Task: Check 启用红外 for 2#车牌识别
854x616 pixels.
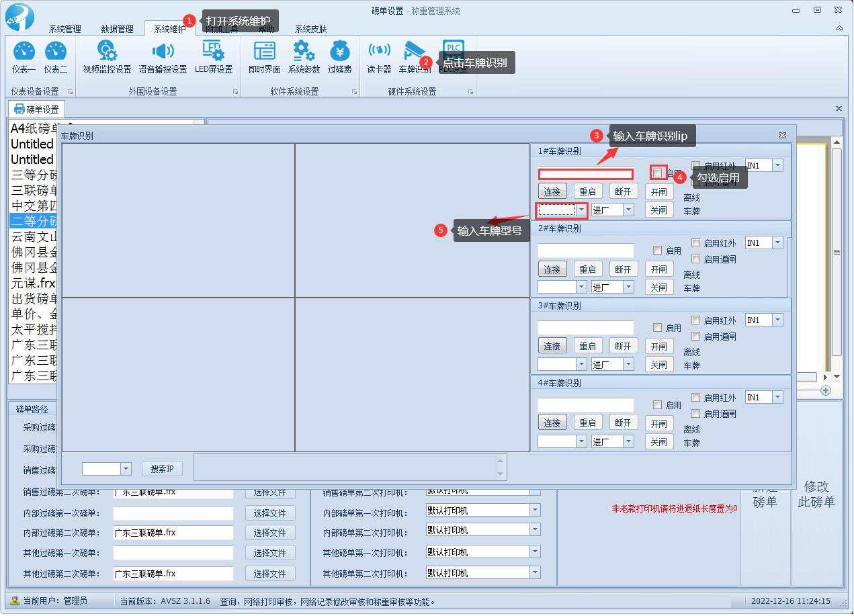Action: coord(696,243)
